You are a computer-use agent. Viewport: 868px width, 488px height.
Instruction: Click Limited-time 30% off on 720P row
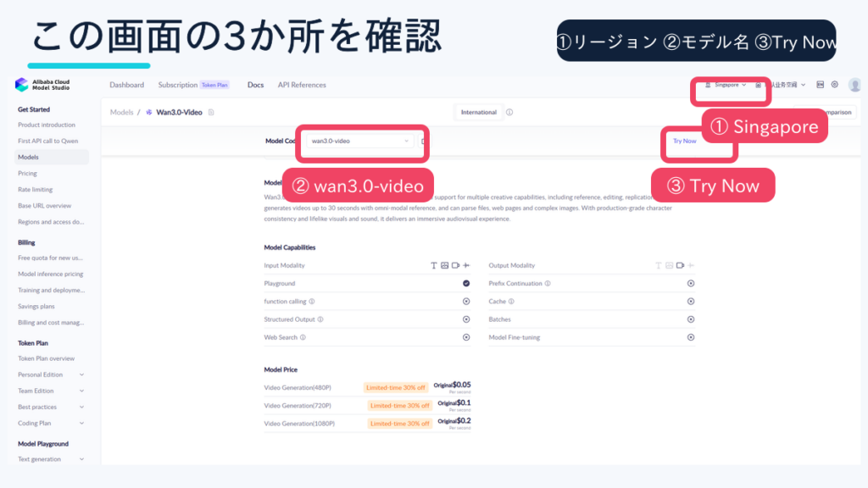tap(400, 406)
